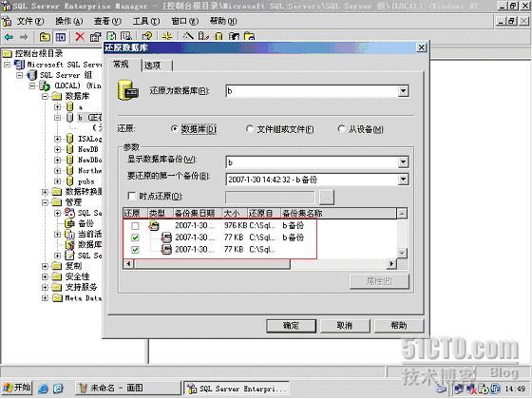Click the New Job folder toolbar icon
The image size is (532, 399).
tap(249, 36)
